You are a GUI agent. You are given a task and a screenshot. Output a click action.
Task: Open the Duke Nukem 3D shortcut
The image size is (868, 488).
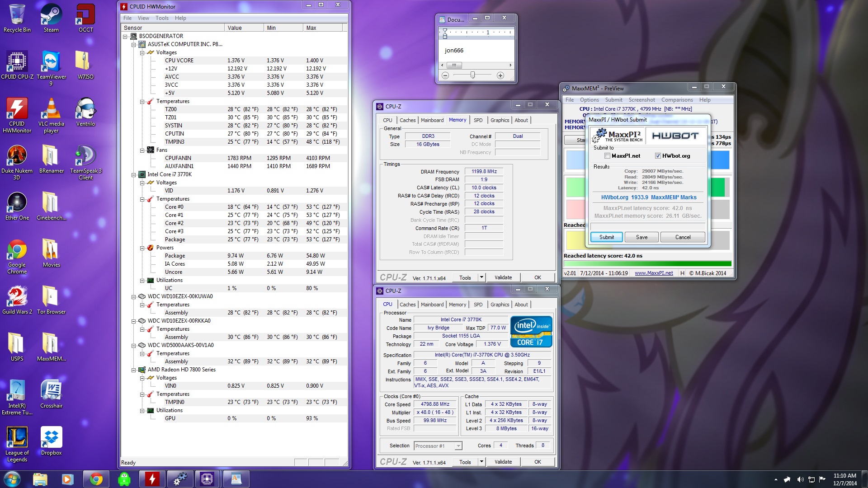click(17, 162)
